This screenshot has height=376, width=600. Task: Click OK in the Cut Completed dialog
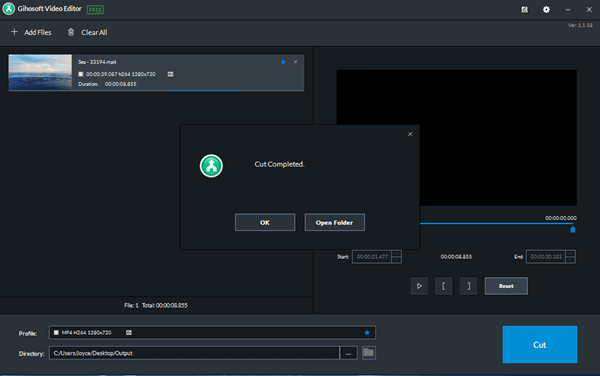coord(265,222)
